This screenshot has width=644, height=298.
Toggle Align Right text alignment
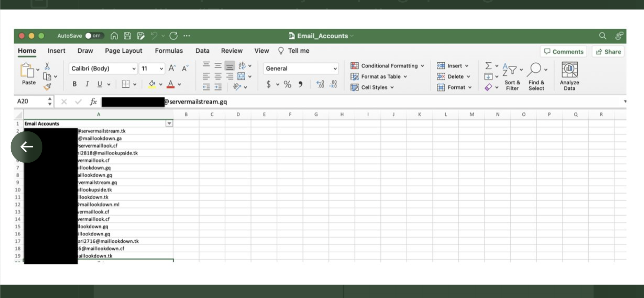pos(230,76)
